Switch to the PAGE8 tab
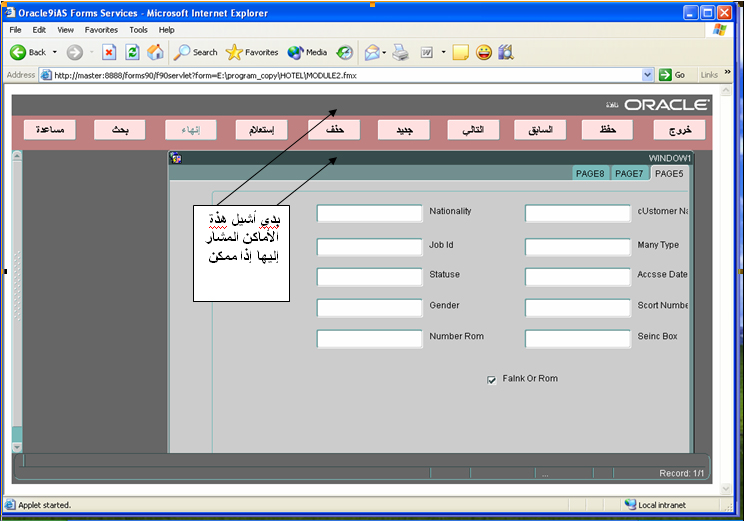This screenshot has width=745, height=521. coord(590,174)
